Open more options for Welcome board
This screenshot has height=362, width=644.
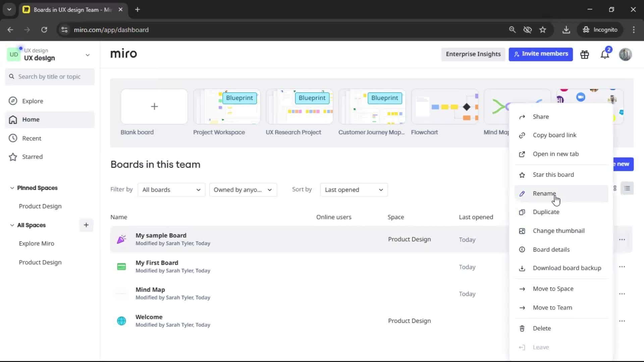click(622, 321)
